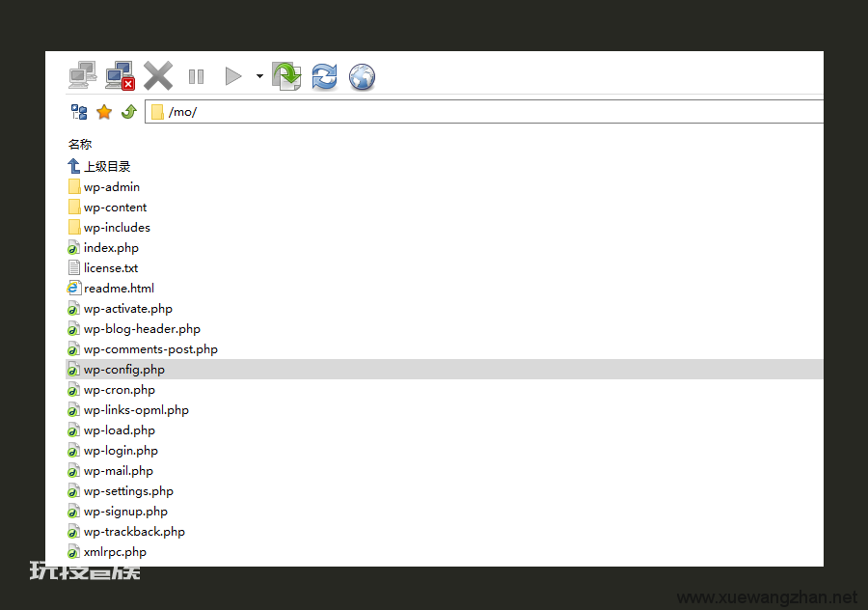Click the IE icon beside readme.html
The height and width of the screenshot is (610, 868).
(x=73, y=288)
